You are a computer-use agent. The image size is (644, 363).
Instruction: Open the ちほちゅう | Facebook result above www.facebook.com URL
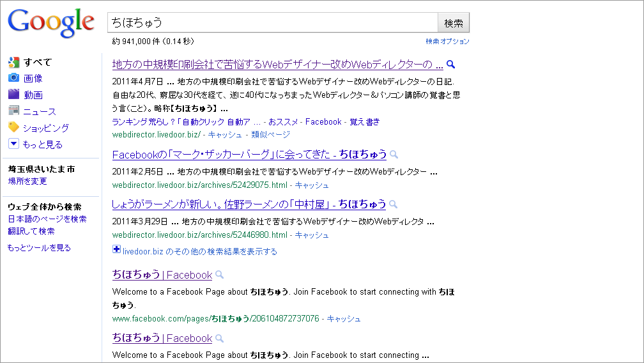pyautogui.click(x=162, y=275)
